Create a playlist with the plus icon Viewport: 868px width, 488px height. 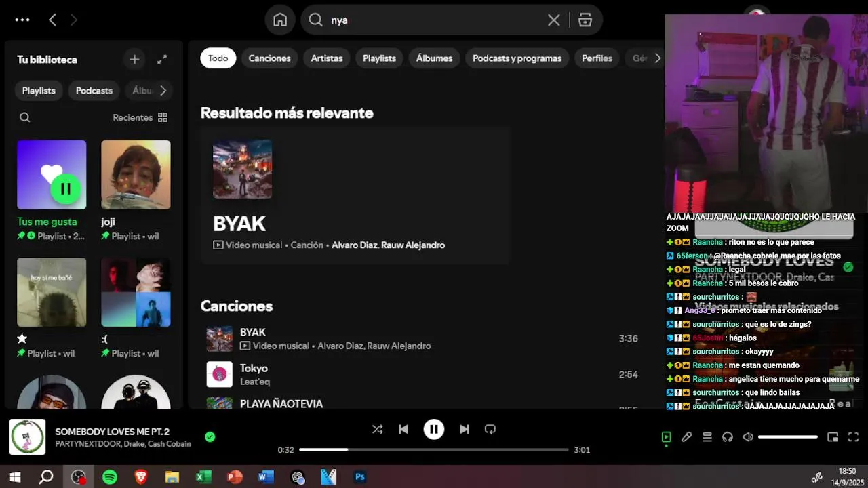[134, 60]
